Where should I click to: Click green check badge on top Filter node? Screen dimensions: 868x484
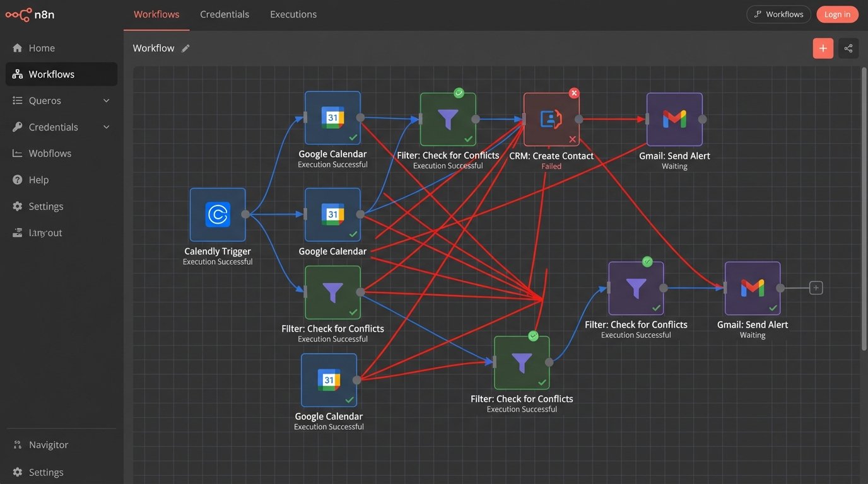tap(459, 93)
